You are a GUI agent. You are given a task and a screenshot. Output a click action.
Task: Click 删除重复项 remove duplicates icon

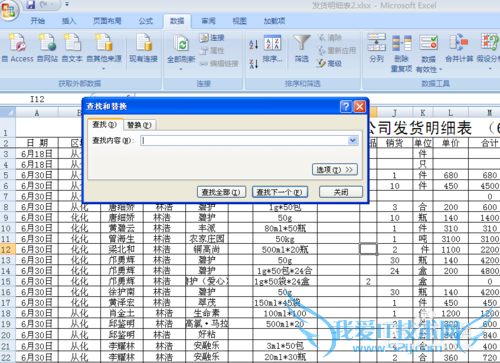(x=401, y=53)
